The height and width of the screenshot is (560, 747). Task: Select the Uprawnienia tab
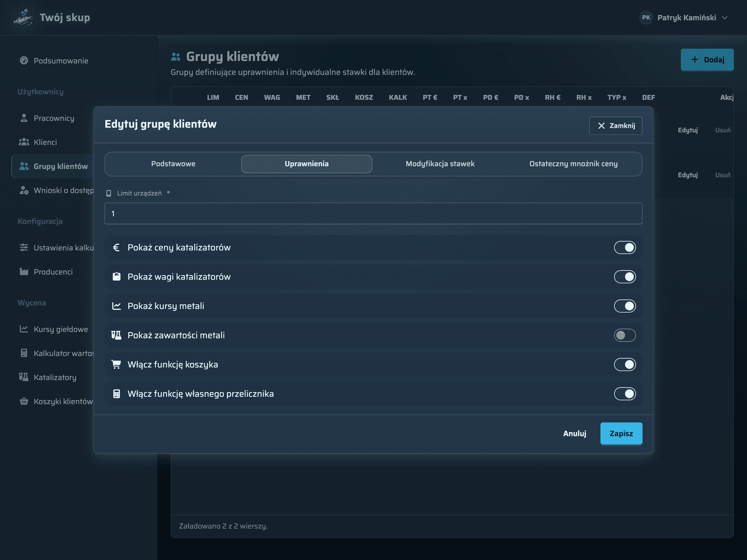pos(307,164)
